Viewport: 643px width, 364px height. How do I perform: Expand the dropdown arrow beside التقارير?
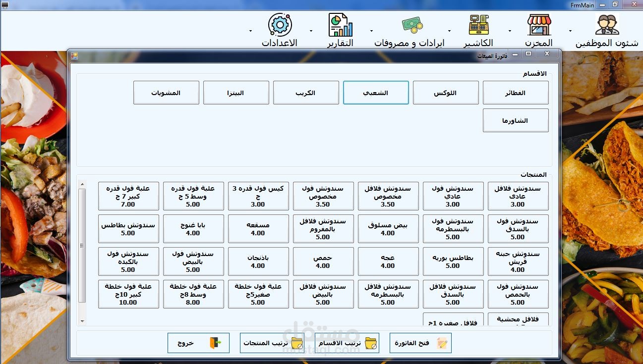tap(311, 31)
